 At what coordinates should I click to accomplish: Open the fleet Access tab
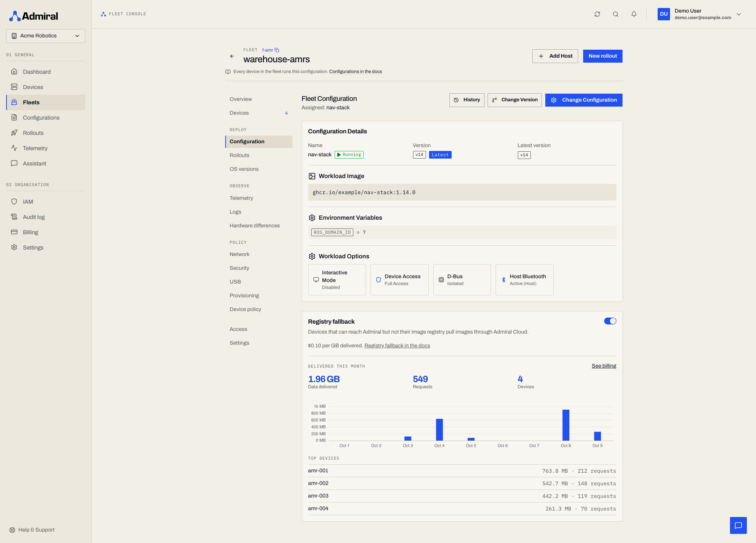pyautogui.click(x=259, y=329)
